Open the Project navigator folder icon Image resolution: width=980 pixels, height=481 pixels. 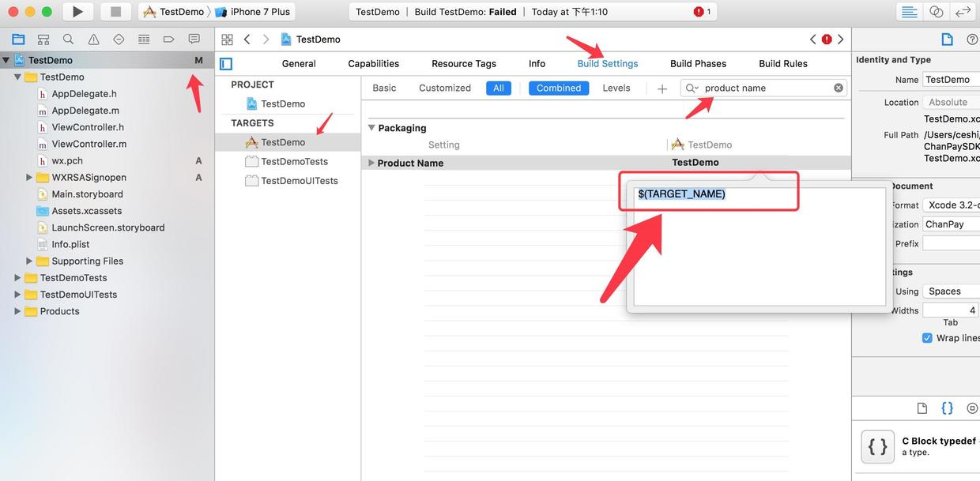coord(18,39)
